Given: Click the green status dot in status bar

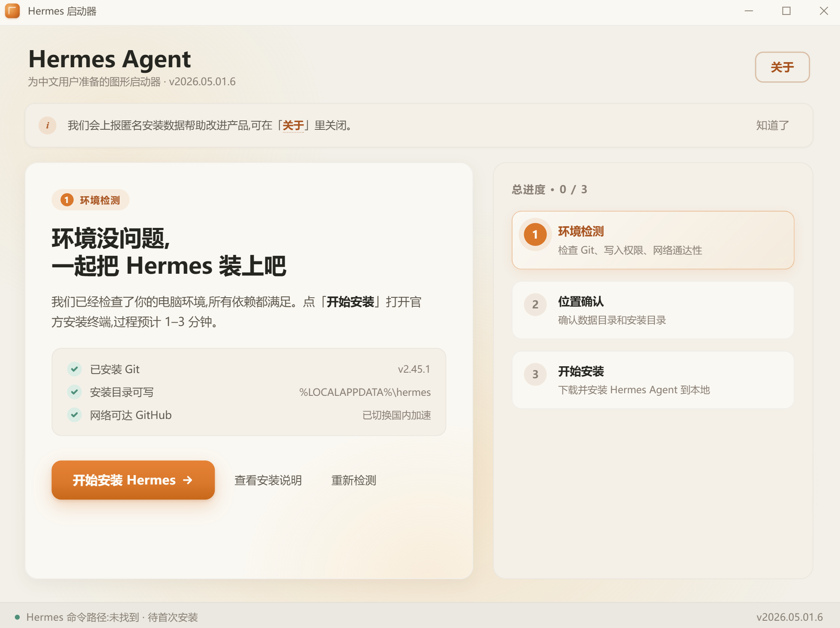Looking at the screenshot, I should [18, 617].
